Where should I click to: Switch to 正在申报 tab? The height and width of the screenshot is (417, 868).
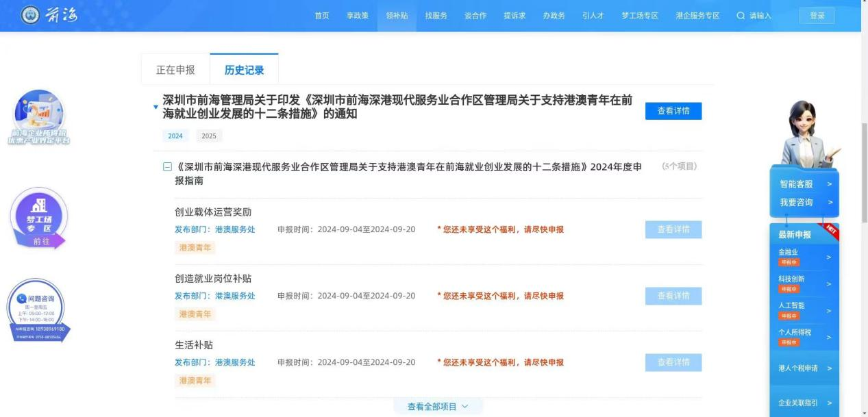point(175,70)
